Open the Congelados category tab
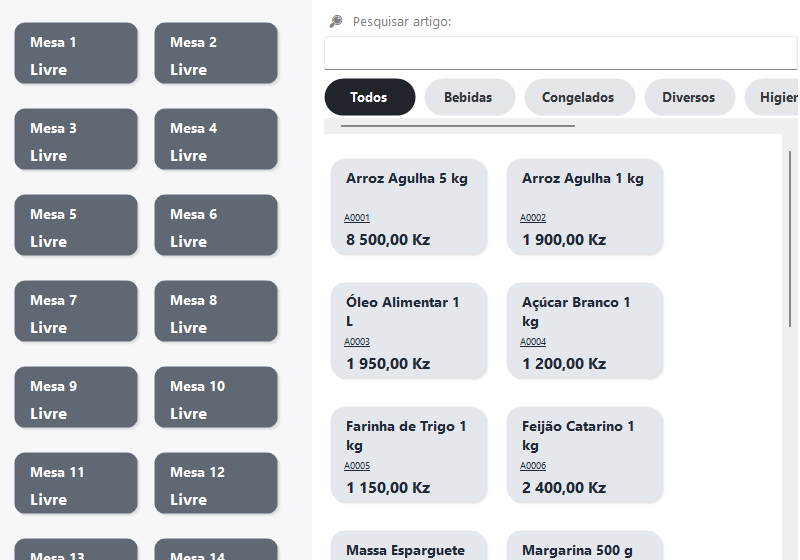This screenshot has width=800, height=560. pos(580,97)
